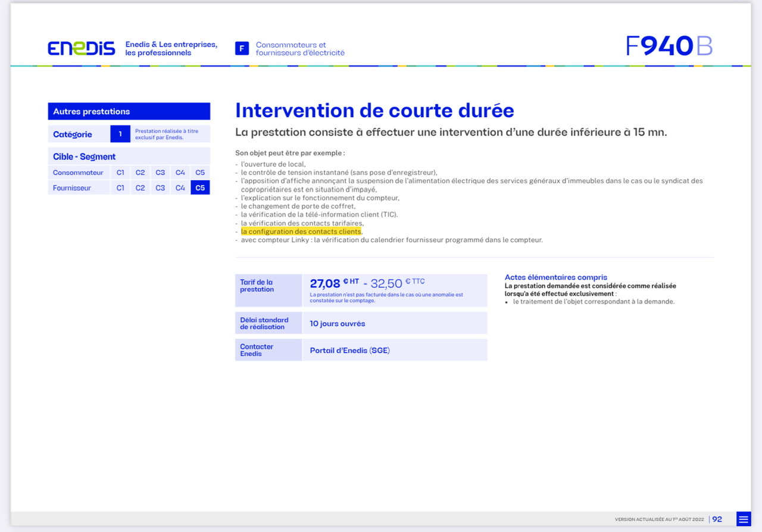
Task: Click the 10 jours ouvrés delay value
Action: 338,324
